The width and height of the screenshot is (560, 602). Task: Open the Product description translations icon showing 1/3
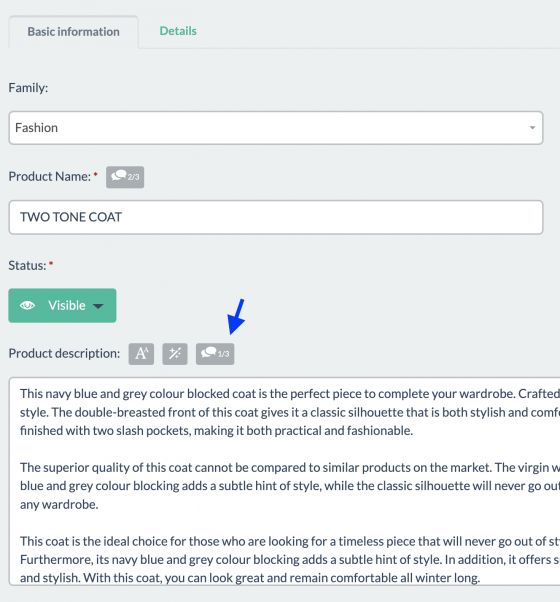click(x=215, y=354)
